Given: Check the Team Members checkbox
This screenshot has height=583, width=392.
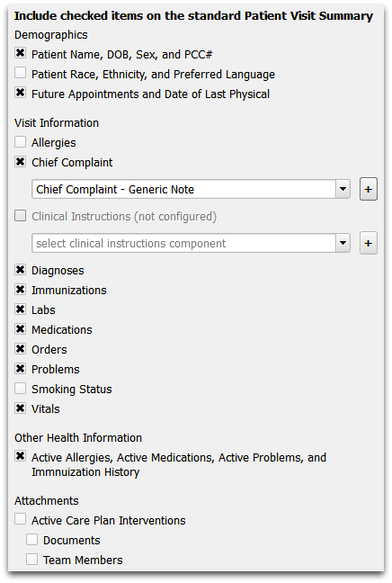Looking at the screenshot, I should click(x=32, y=559).
